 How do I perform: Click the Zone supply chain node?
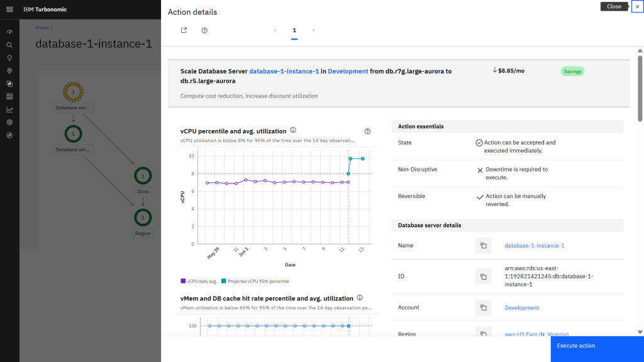coord(143,176)
